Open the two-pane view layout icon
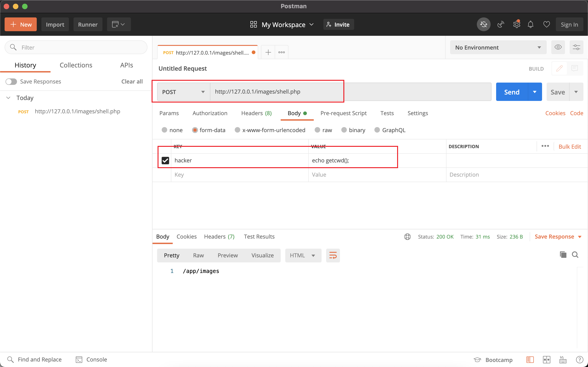 pos(546,359)
